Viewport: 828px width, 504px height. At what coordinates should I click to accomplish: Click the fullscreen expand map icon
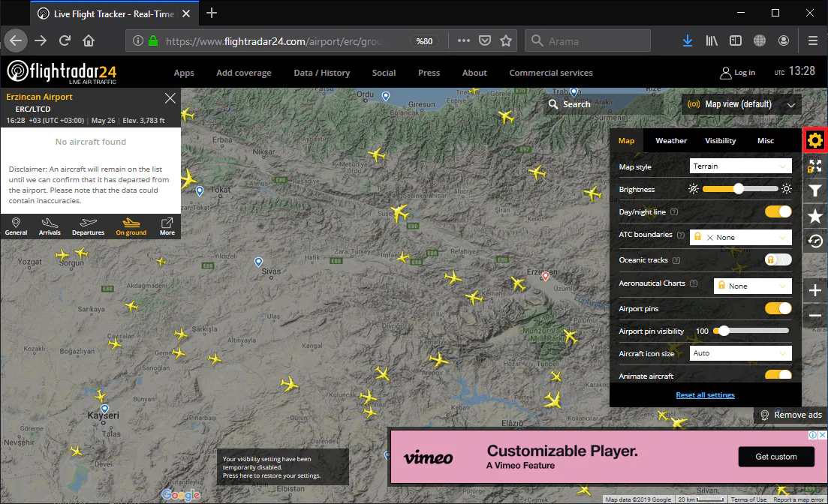(x=815, y=166)
